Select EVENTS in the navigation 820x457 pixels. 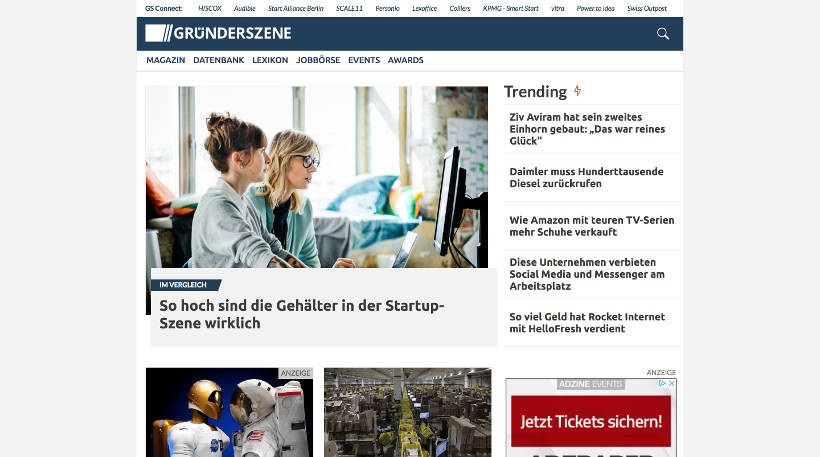364,60
